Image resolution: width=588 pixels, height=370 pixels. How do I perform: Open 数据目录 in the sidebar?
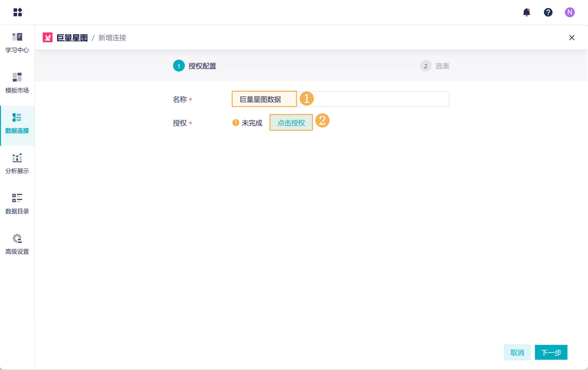click(17, 204)
